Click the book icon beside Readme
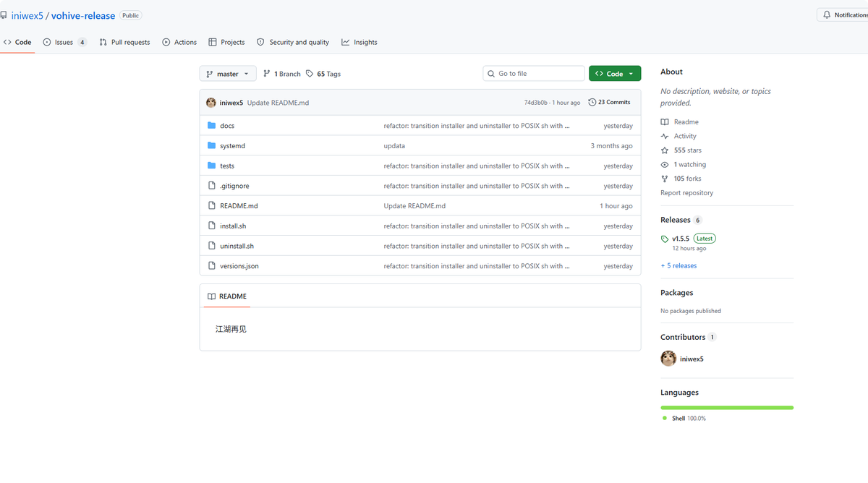The width and height of the screenshot is (868, 483). click(665, 122)
